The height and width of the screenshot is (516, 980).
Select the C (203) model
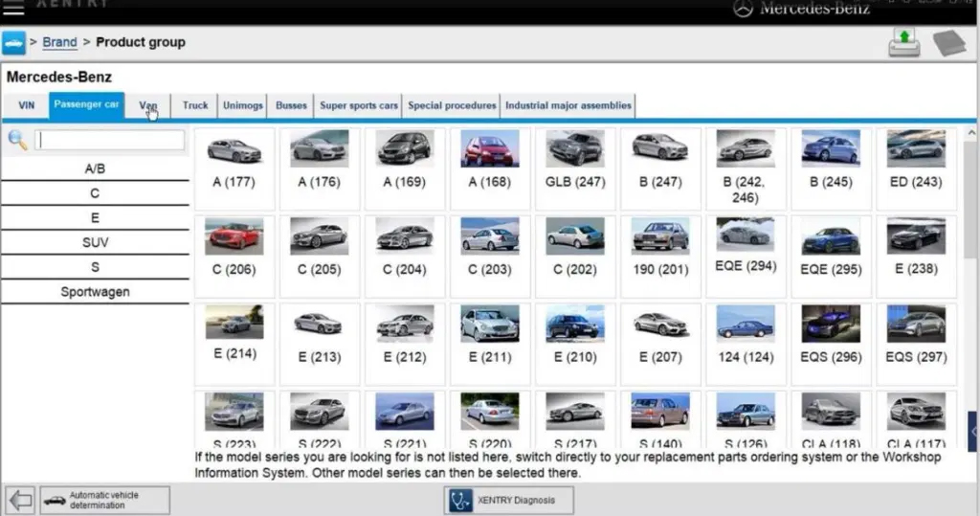point(490,256)
